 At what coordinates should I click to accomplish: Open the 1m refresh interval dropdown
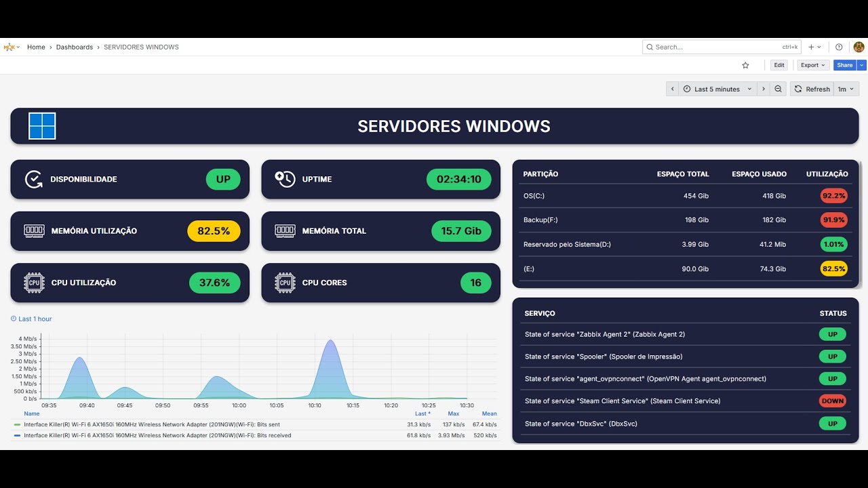[x=846, y=89]
